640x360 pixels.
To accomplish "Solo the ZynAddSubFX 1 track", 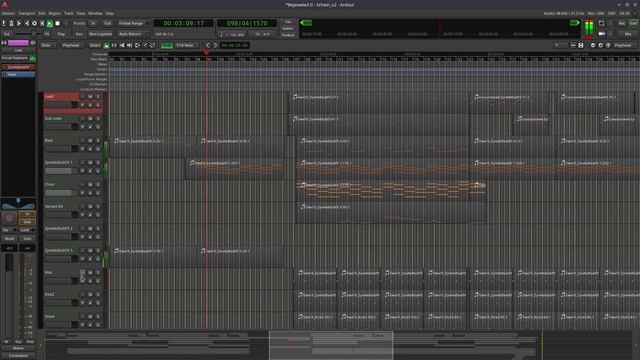I will coord(98,163).
